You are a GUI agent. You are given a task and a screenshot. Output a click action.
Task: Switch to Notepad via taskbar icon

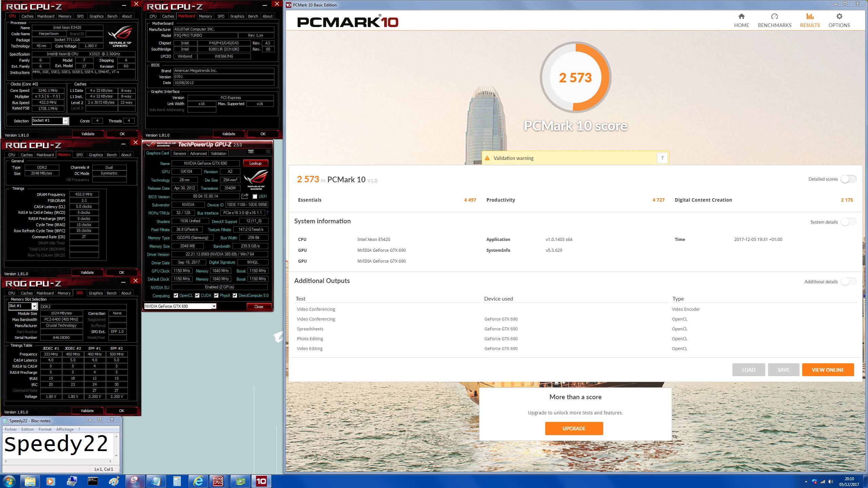coord(156,481)
